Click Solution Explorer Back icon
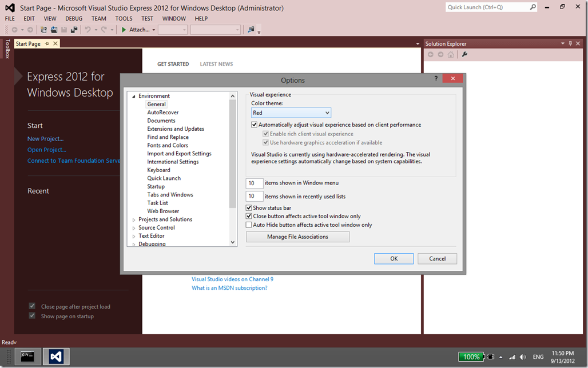 point(431,54)
